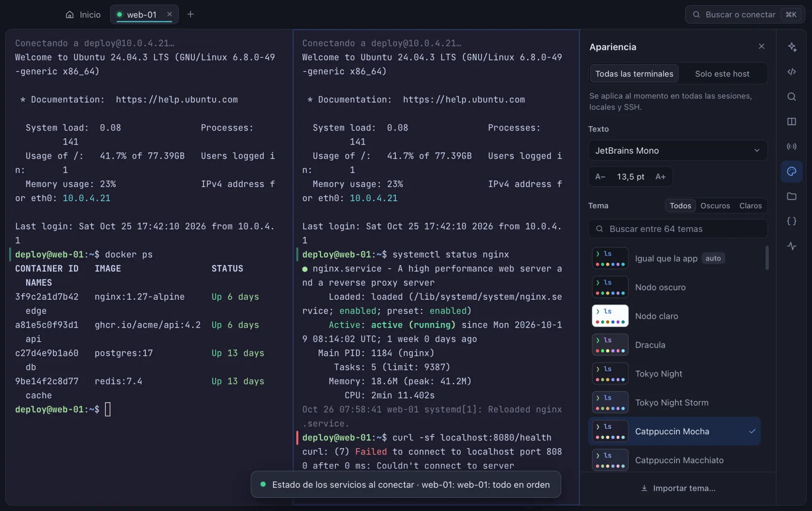Open the port forwarding broadcast icon
The image size is (812, 511).
[792, 146]
